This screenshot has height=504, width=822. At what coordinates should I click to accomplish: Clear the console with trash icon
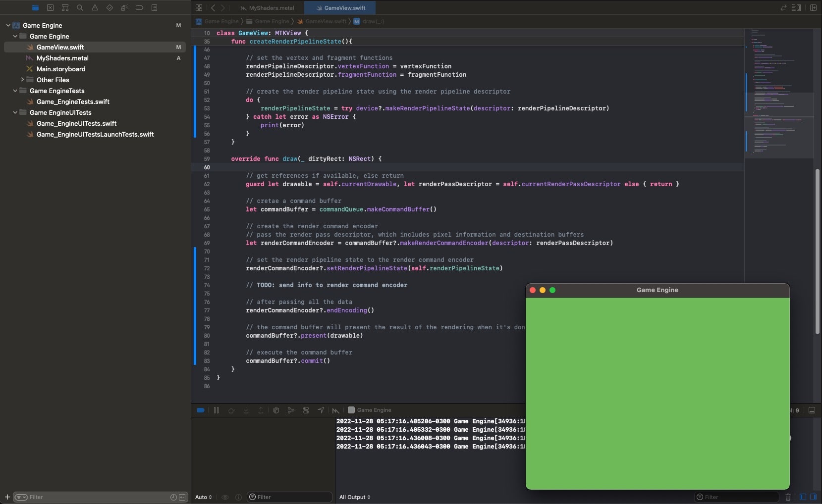[788, 497]
